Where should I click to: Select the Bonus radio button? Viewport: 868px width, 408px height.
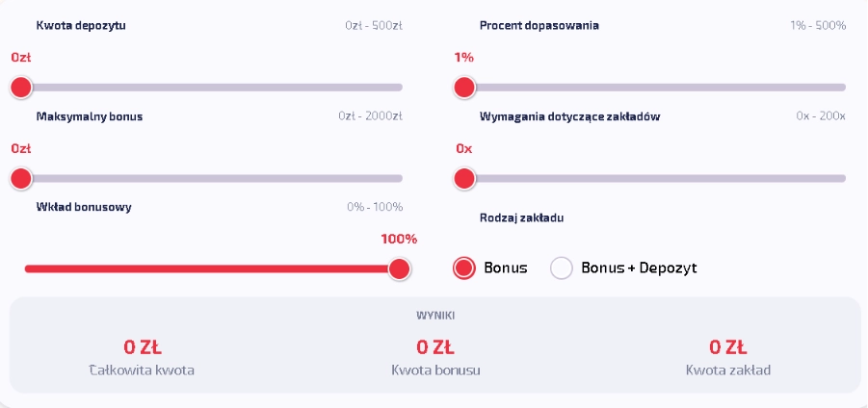click(x=464, y=268)
